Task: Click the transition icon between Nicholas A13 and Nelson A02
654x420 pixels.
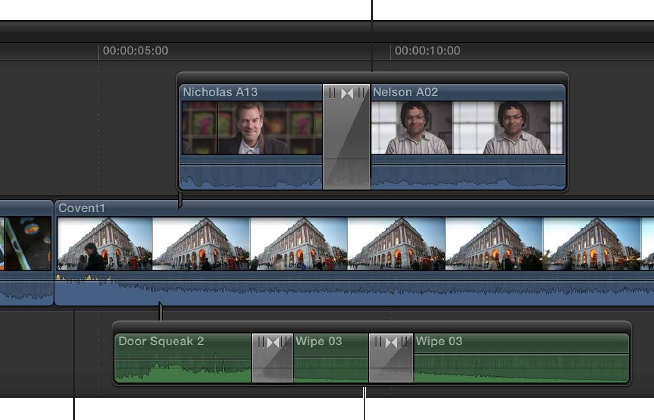Action: pos(347,93)
